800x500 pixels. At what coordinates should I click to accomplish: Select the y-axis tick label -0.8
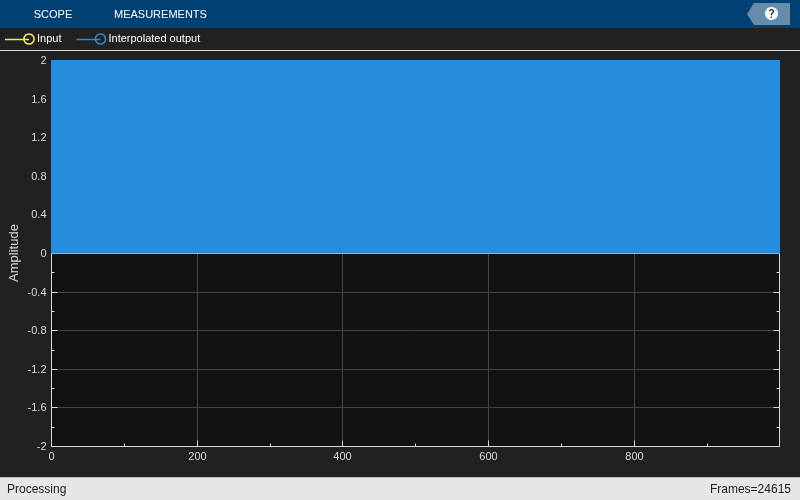(x=37, y=331)
